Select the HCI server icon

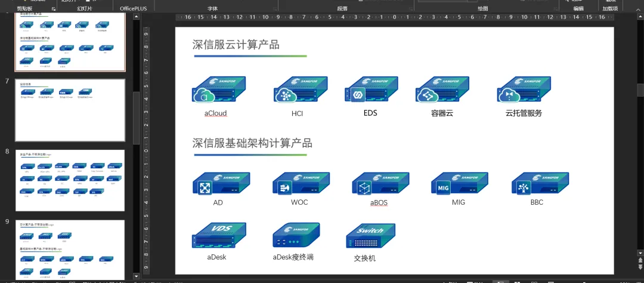[301, 90]
